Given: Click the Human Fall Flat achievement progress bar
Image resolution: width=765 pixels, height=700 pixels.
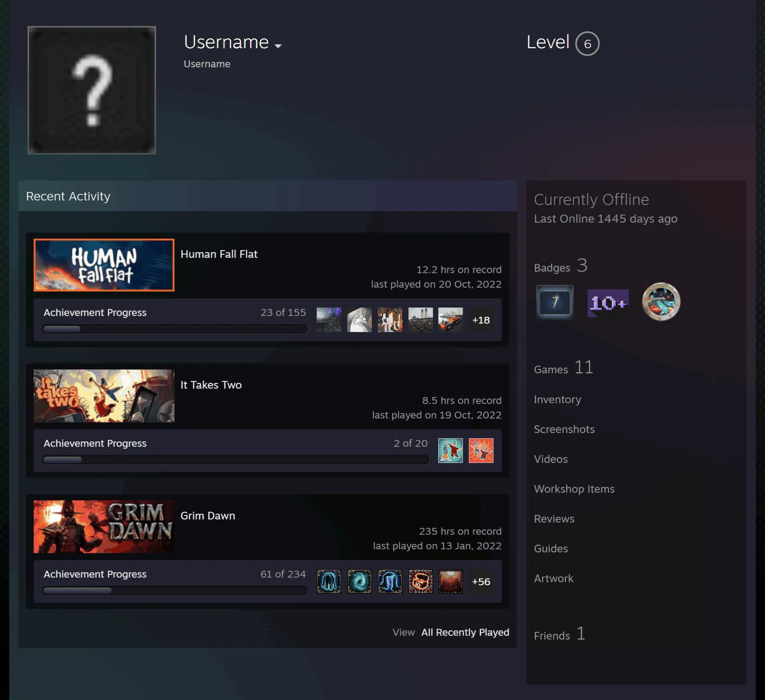Looking at the screenshot, I should point(175,329).
